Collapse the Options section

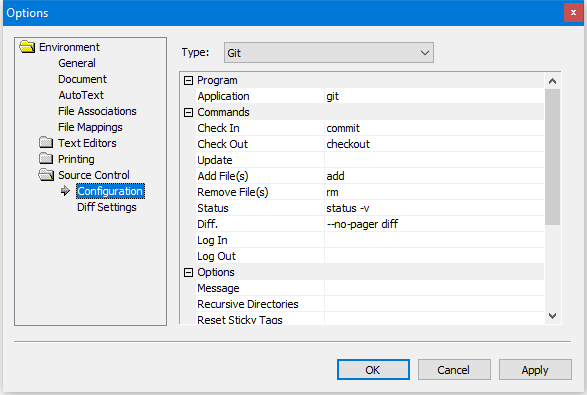point(189,272)
